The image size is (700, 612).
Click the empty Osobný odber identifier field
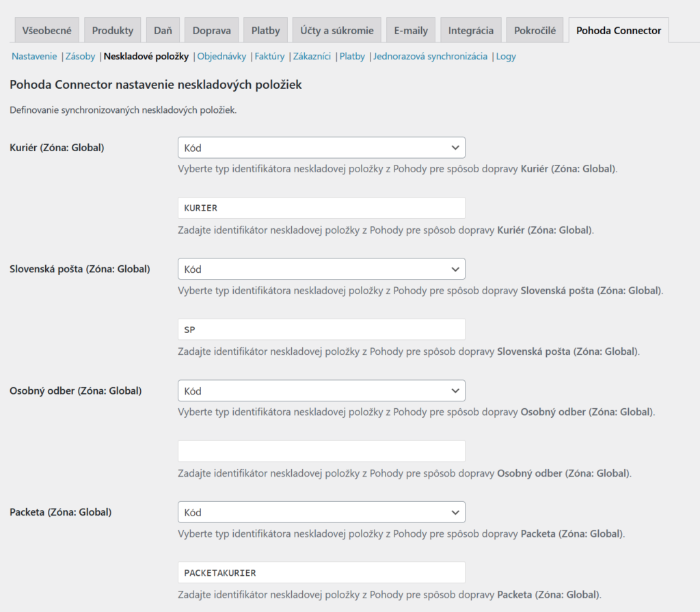[321, 451]
